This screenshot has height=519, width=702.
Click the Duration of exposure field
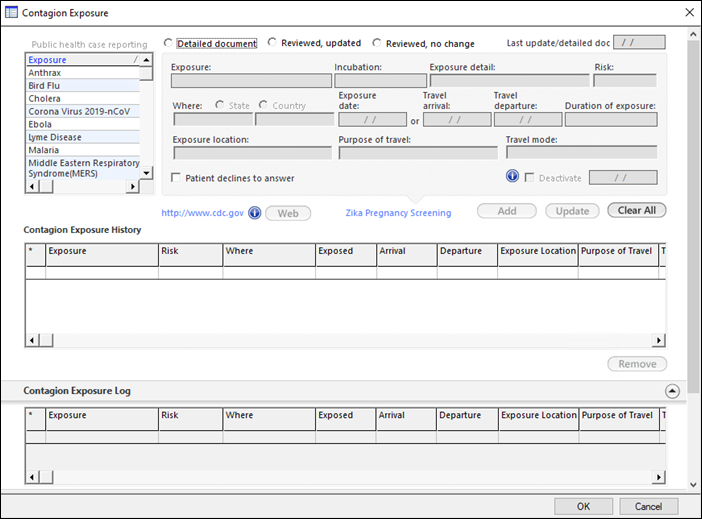tap(611, 120)
